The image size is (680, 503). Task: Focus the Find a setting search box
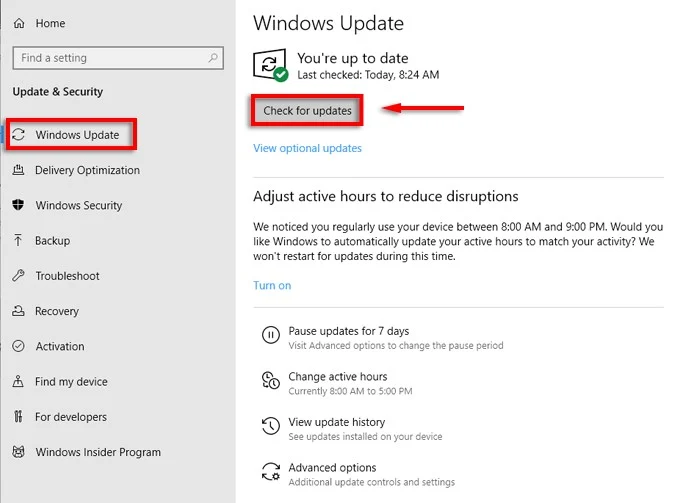(x=118, y=58)
